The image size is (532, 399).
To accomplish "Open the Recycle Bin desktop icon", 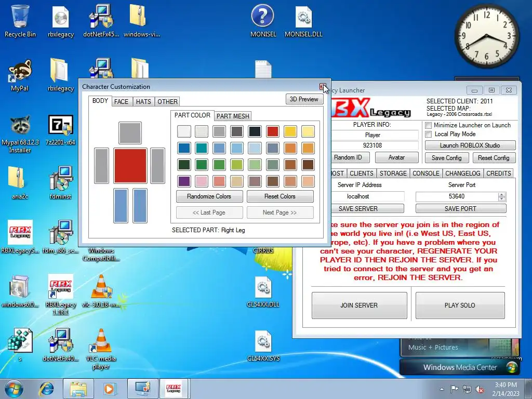I will click(x=20, y=20).
